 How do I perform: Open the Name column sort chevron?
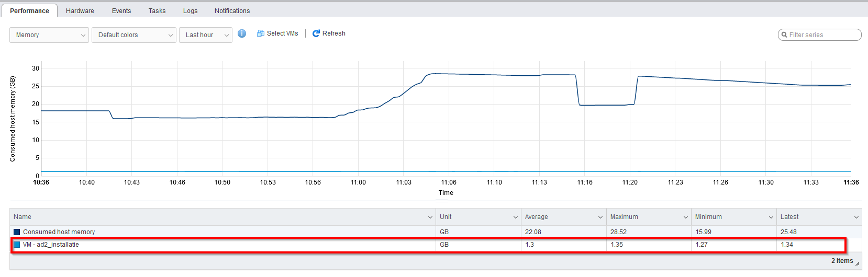click(x=430, y=217)
